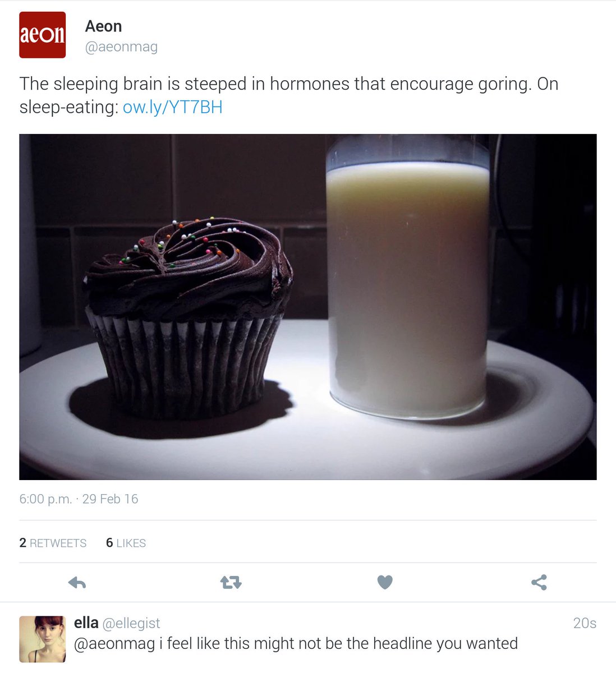Click the 6:00 p.m. 29 Feb 16 timestamp
This screenshot has width=616, height=673.
79,499
